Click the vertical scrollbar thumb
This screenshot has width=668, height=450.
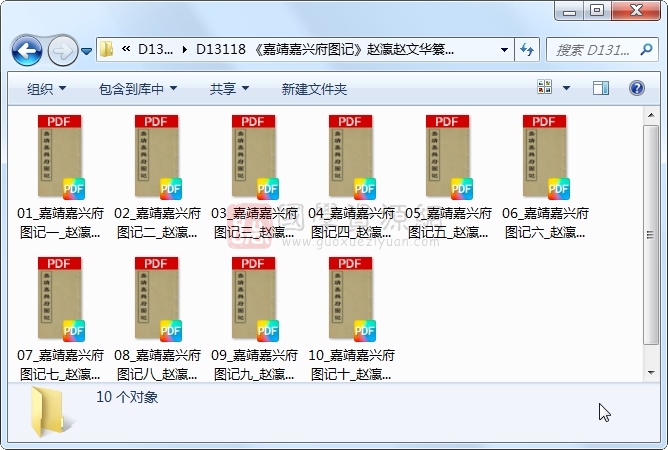coord(651,234)
